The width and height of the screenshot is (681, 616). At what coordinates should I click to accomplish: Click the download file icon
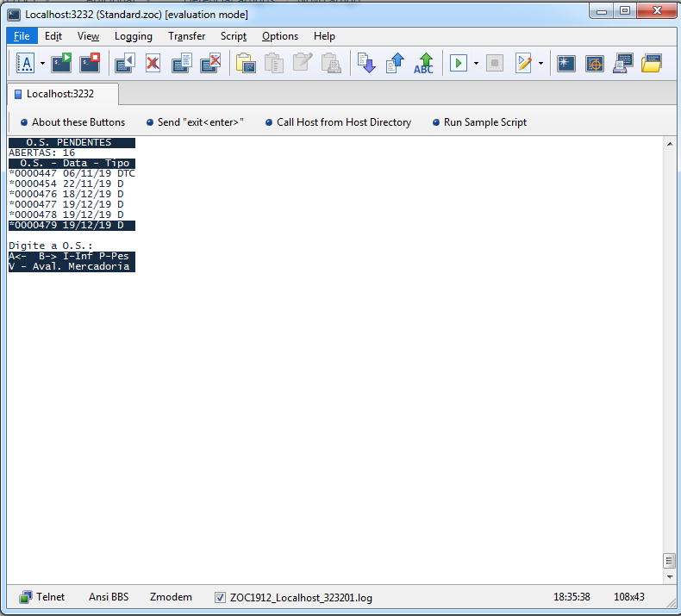click(366, 64)
